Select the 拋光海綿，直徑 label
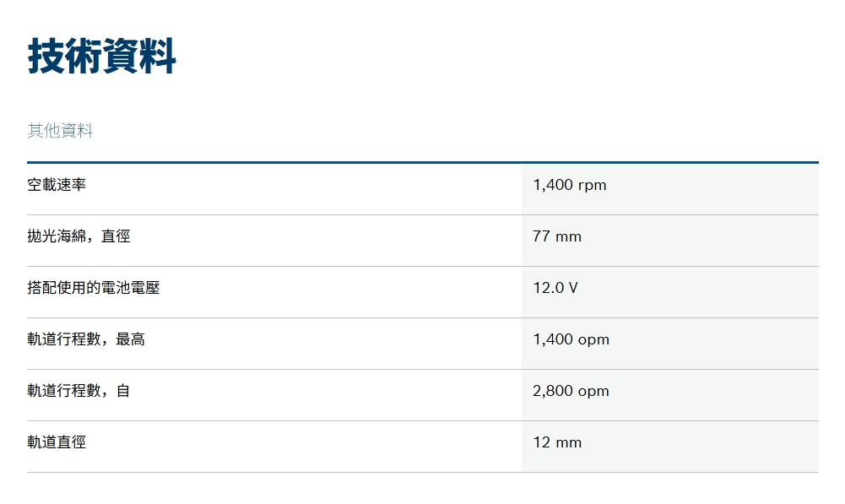The height and width of the screenshot is (504, 845). pos(79,236)
